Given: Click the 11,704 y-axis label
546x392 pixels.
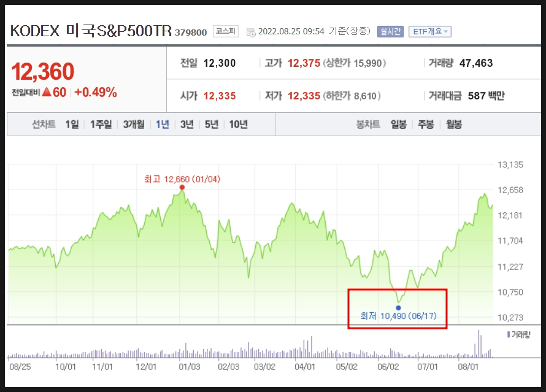Looking at the screenshot, I should coord(510,241).
